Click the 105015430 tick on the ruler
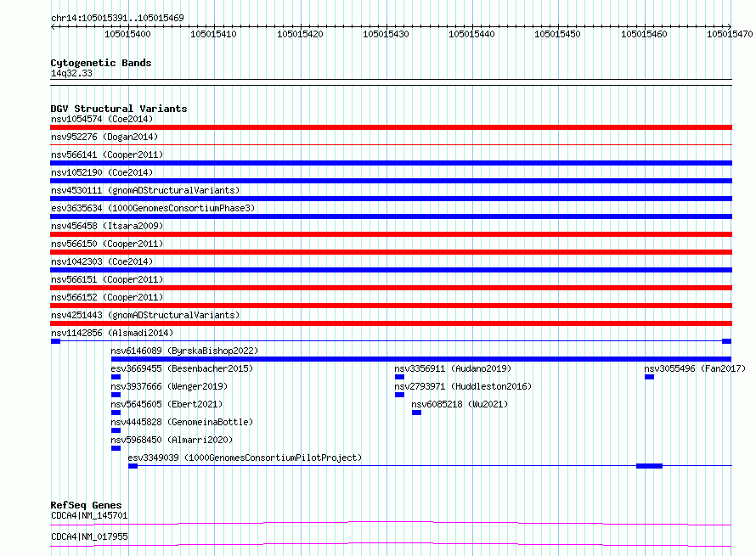The height and width of the screenshot is (556, 756). (386, 34)
